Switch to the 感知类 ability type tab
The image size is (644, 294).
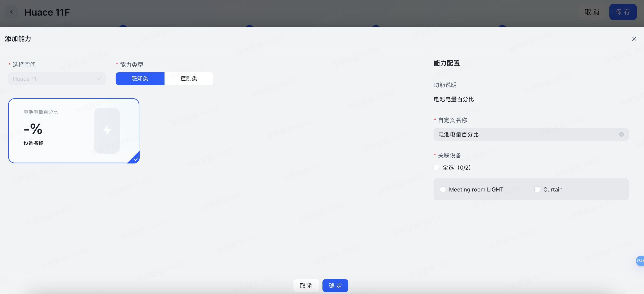(x=140, y=79)
